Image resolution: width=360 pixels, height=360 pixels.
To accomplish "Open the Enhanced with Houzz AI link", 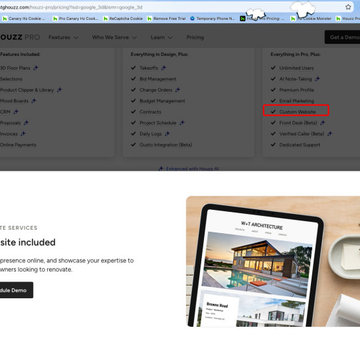I will coord(189,169).
